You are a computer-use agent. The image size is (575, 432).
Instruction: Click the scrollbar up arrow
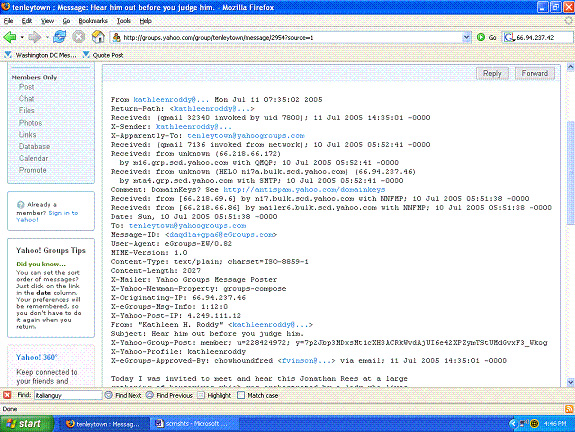point(570,67)
